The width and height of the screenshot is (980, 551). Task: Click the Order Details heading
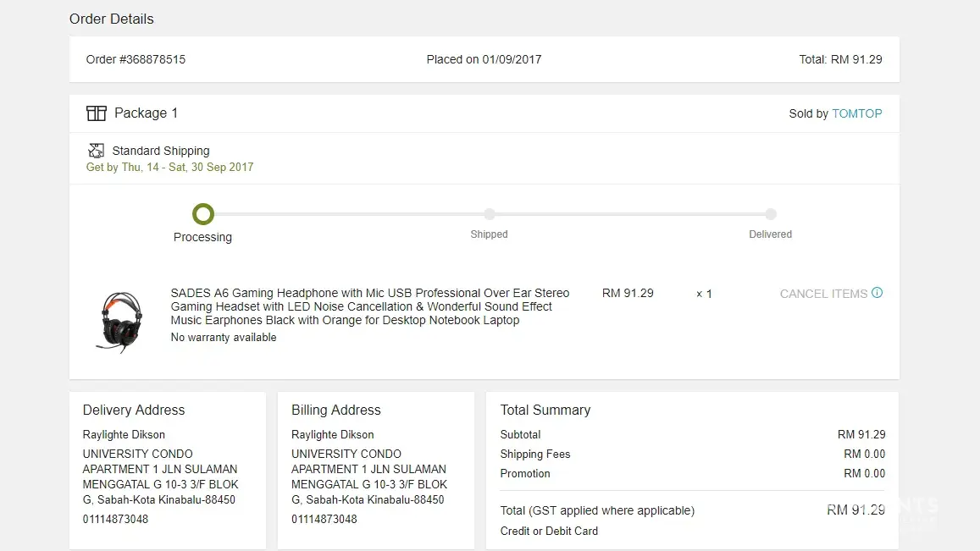[x=112, y=19]
